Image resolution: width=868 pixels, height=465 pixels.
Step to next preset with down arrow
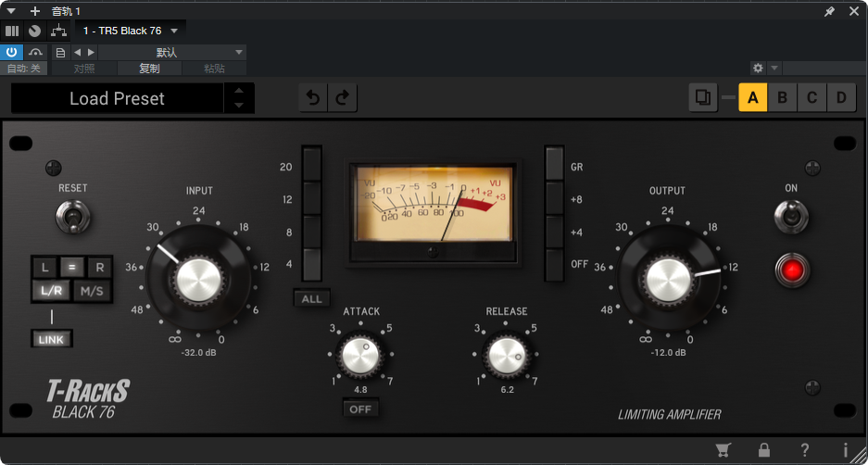(239, 106)
